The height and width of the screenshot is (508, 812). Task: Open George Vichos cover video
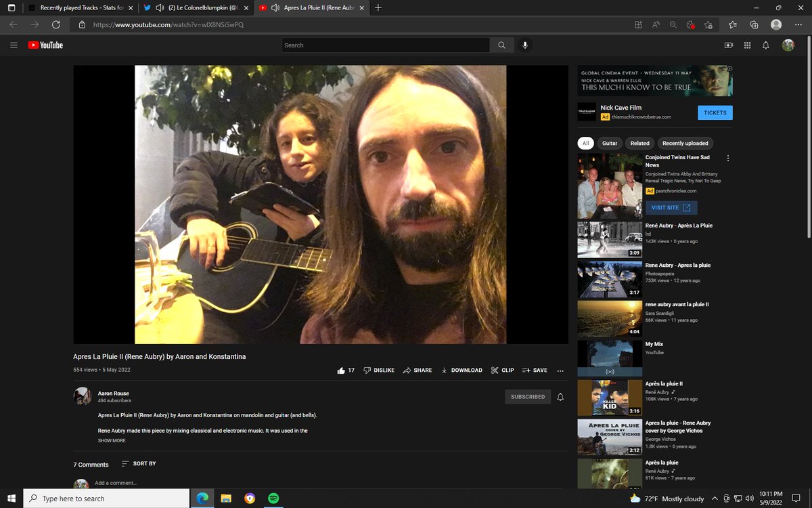coord(610,438)
